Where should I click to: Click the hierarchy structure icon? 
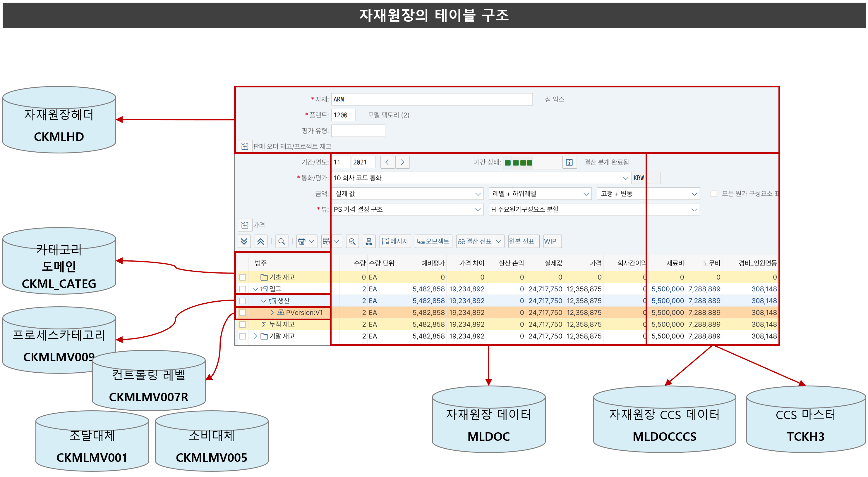369,241
